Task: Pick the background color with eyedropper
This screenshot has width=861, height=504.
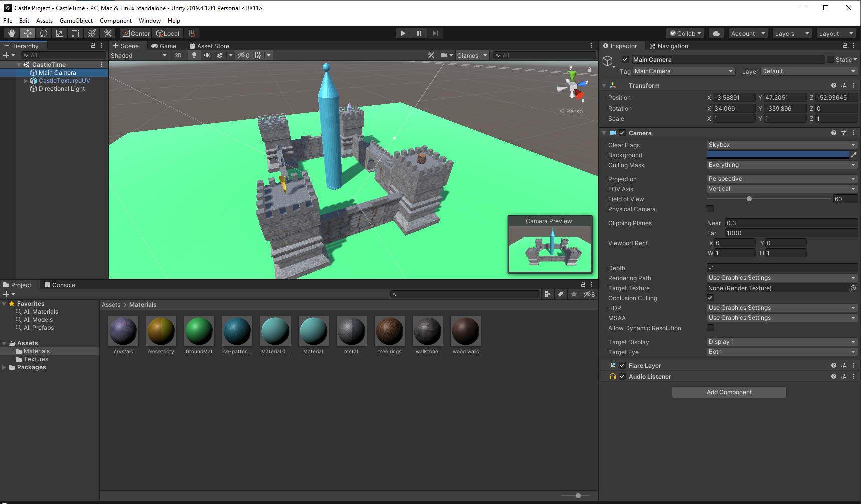Action: coord(854,155)
